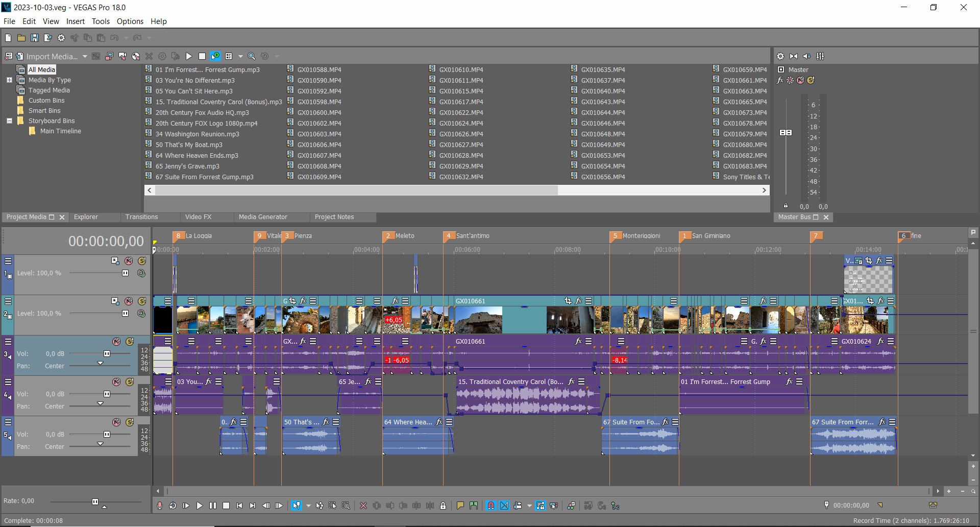Screen dimensions: 980x527
Task: Open the Project Media search magnifier
Action: (252, 56)
